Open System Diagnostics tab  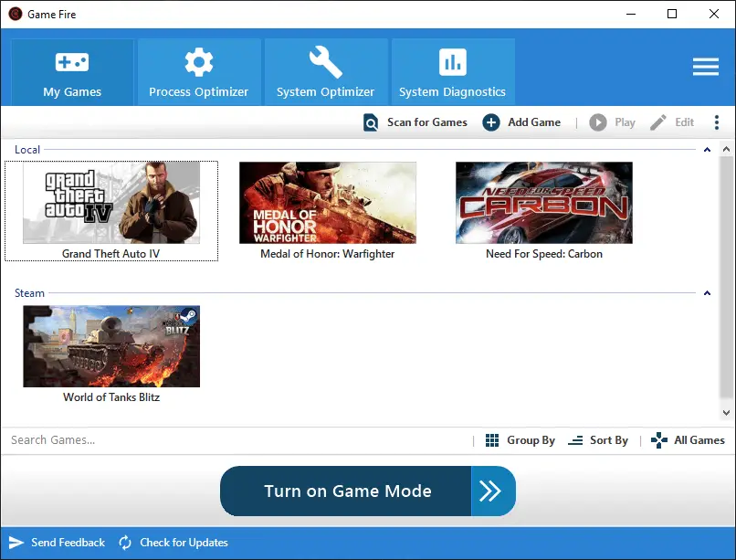453,72
